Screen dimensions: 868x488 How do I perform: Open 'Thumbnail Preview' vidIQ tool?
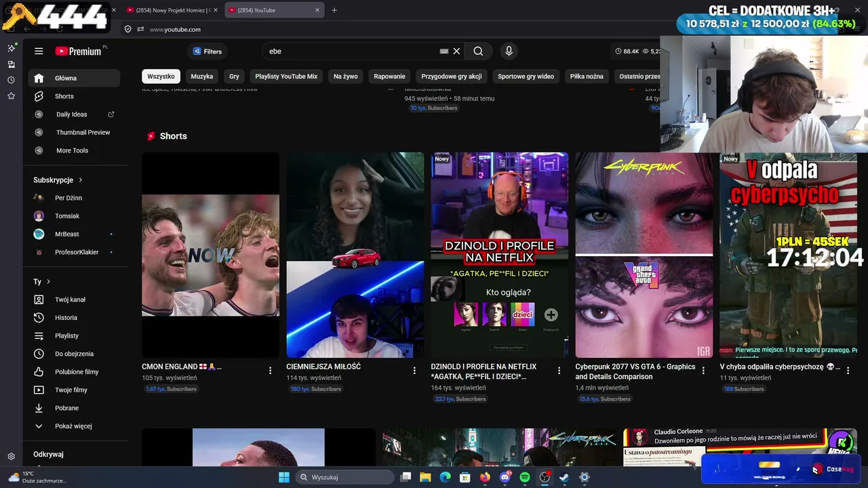tap(74, 132)
